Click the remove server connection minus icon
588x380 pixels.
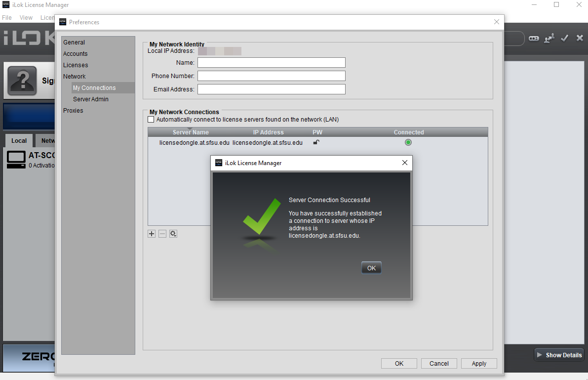click(x=162, y=234)
